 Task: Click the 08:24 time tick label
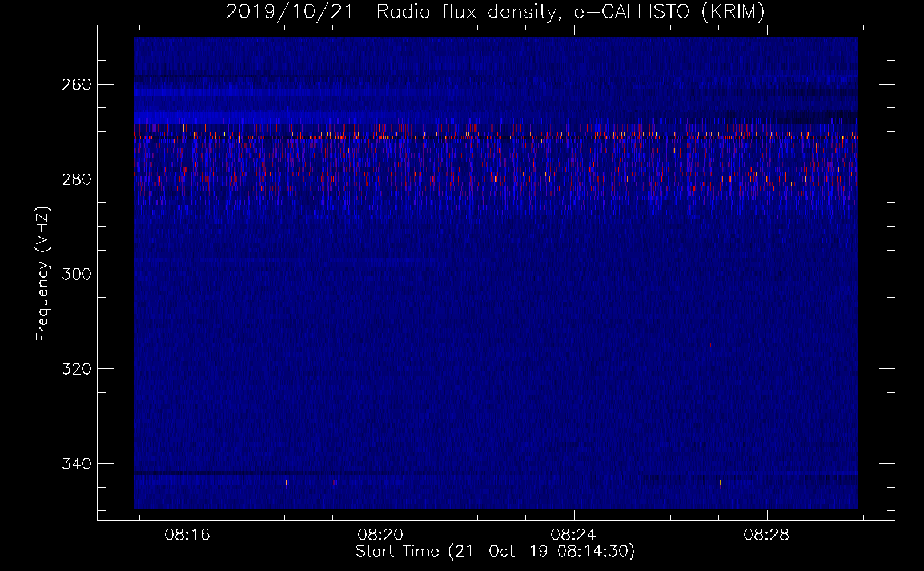[573, 535]
